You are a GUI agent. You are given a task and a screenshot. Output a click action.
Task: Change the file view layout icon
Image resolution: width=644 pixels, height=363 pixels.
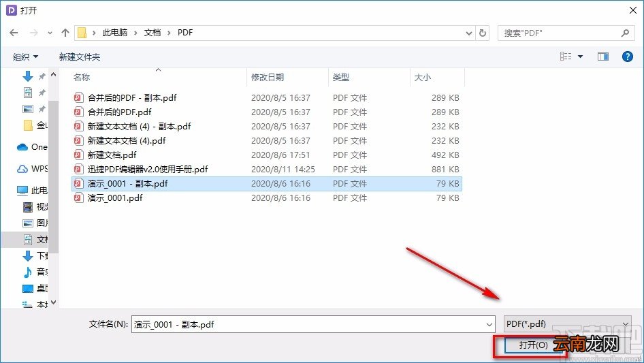click(566, 57)
